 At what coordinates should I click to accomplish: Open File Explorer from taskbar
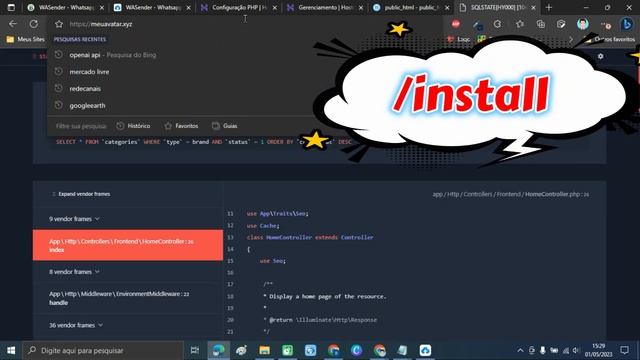click(264, 350)
